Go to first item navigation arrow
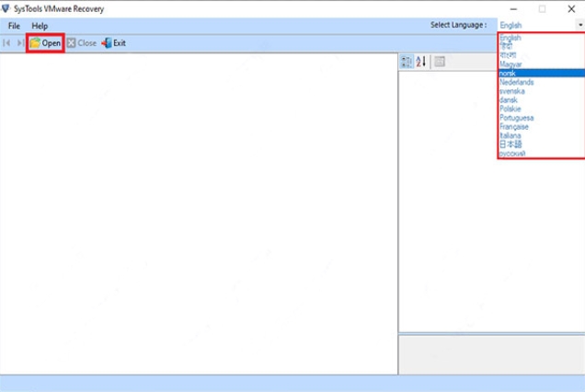 coord(6,43)
